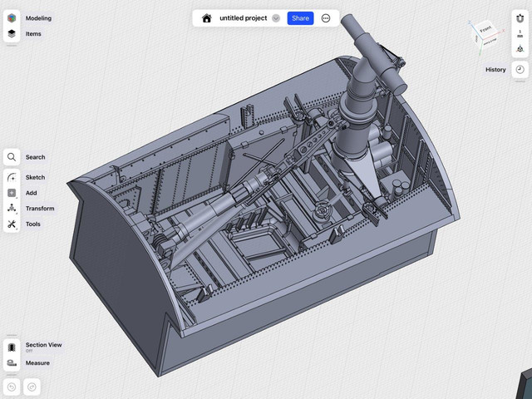Toggle Section View on

12,347
